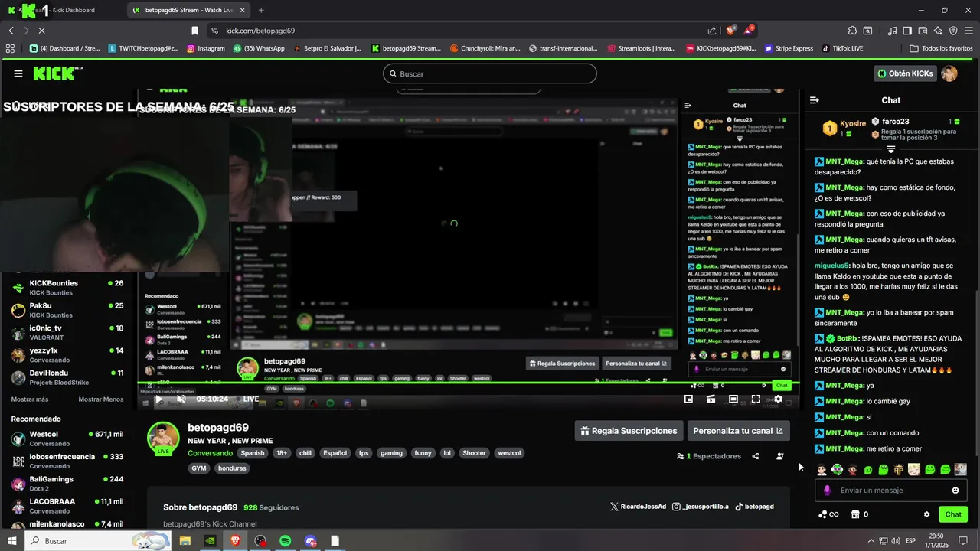This screenshot has height=551, width=980.
Task: Collapse the chat panel with arrow icon
Action: 815,100
